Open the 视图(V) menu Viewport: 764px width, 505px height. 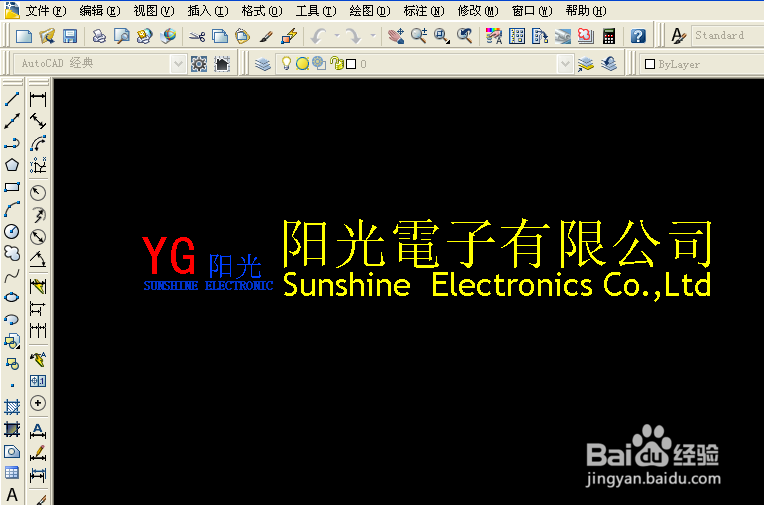pyautogui.click(x=154, y=10)
